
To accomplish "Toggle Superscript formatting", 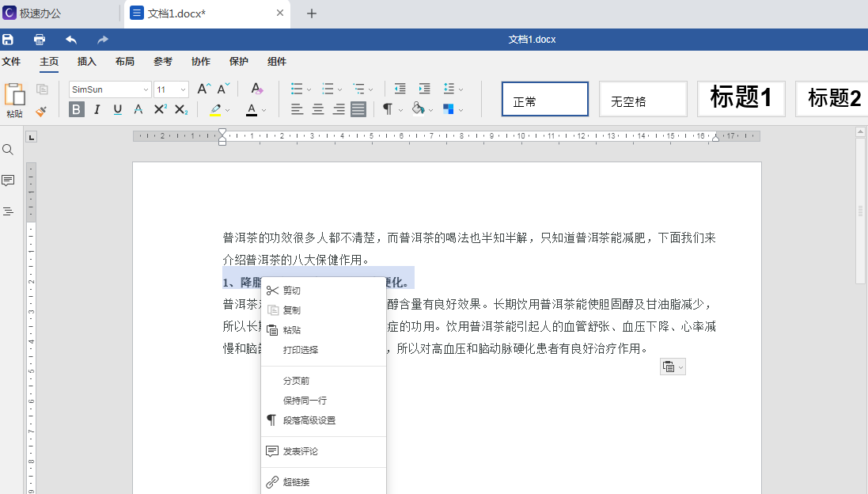I will point(160,110).
